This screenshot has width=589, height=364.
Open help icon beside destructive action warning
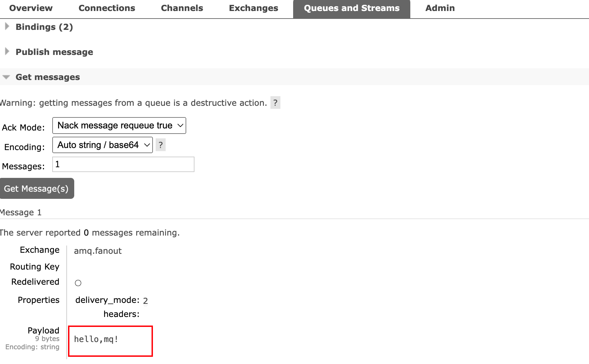(x=275, y=103)
